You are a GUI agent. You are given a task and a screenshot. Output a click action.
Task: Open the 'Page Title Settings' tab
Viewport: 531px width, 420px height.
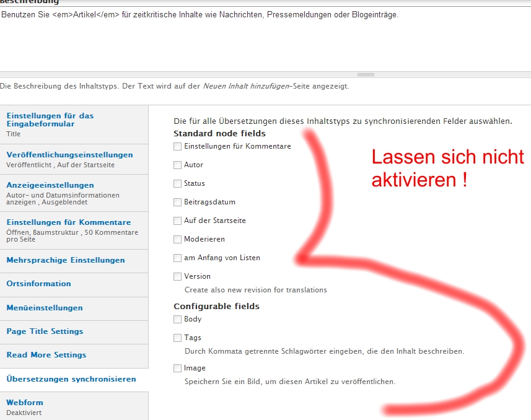point(45,331)
